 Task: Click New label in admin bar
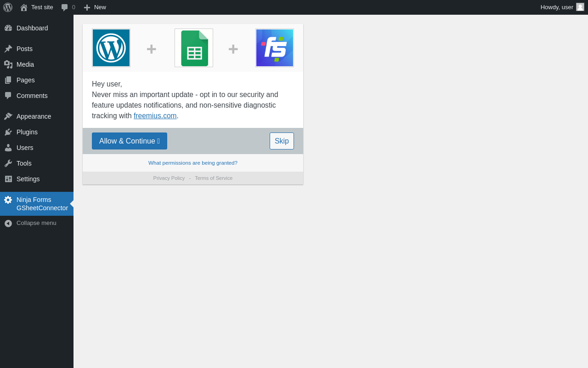pyautogui.click(x=100, y=7)
